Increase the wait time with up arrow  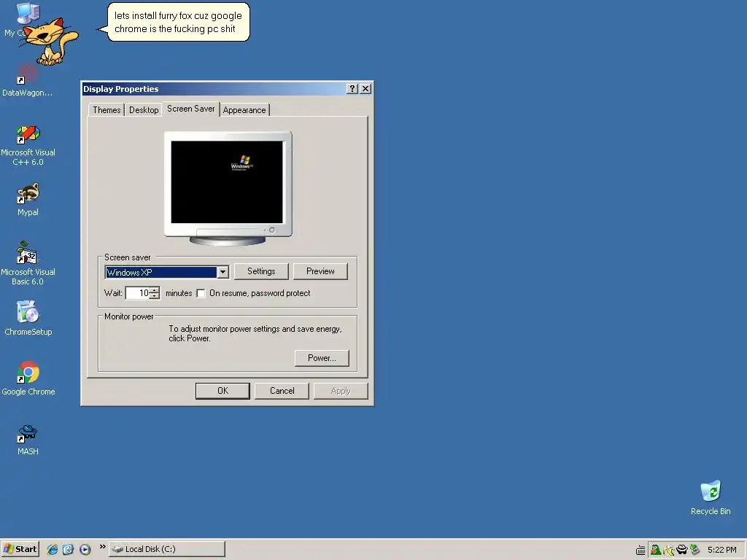tap(155, 290)
